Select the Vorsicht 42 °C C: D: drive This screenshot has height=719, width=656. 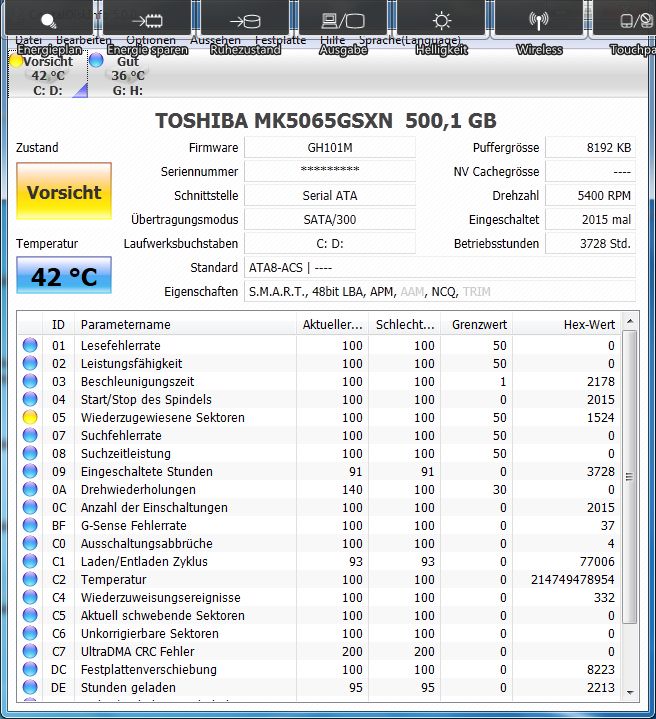[48, 75]
